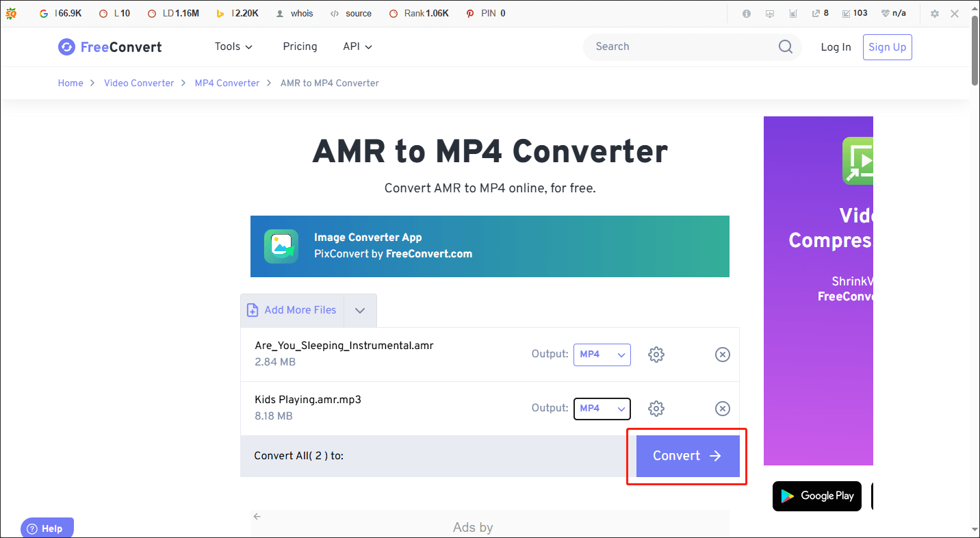
Task: Open SEOquake toolbar settings gear
Action: (935, 14)
